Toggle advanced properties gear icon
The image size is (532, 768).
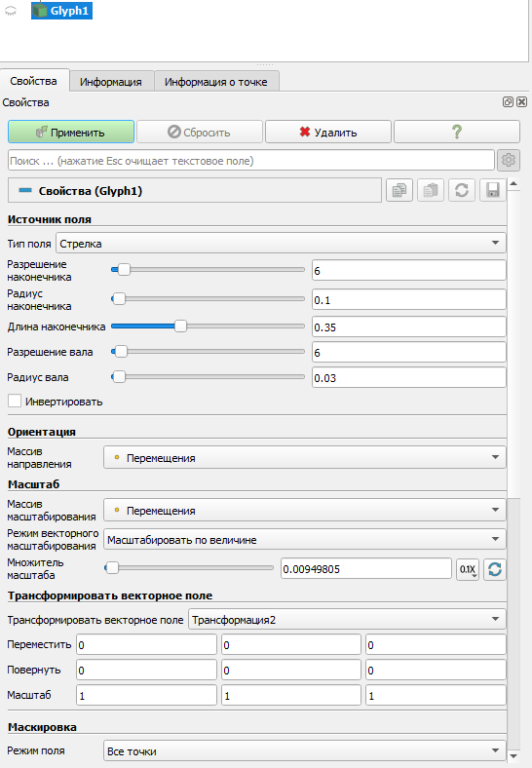(x=509, y=160)
